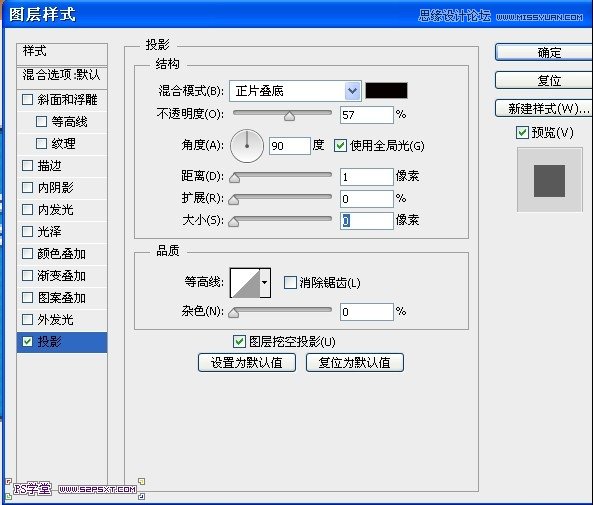Select the 斜面和浮雕 row label
Screen dimensions: 593x505
[67, 99]
